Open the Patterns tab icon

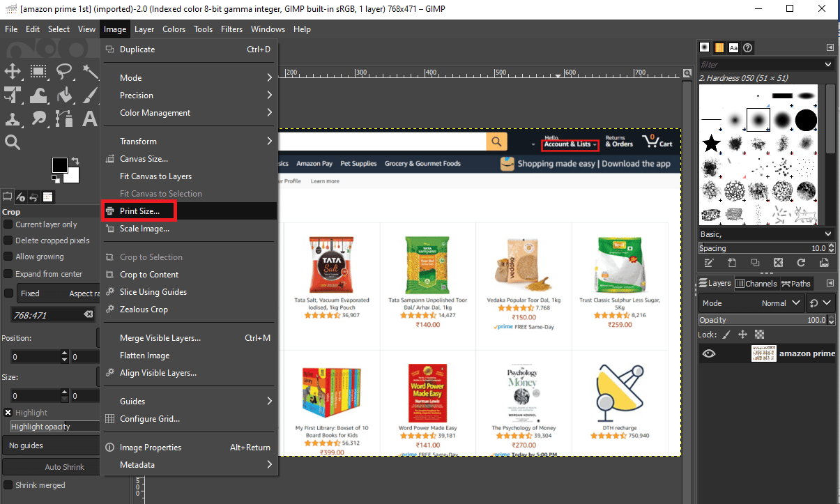[719, 47]
